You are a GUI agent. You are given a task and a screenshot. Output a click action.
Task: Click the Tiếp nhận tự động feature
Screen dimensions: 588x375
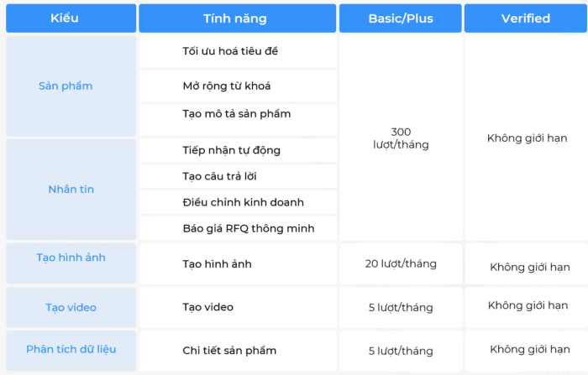click(x=231, y=150)
